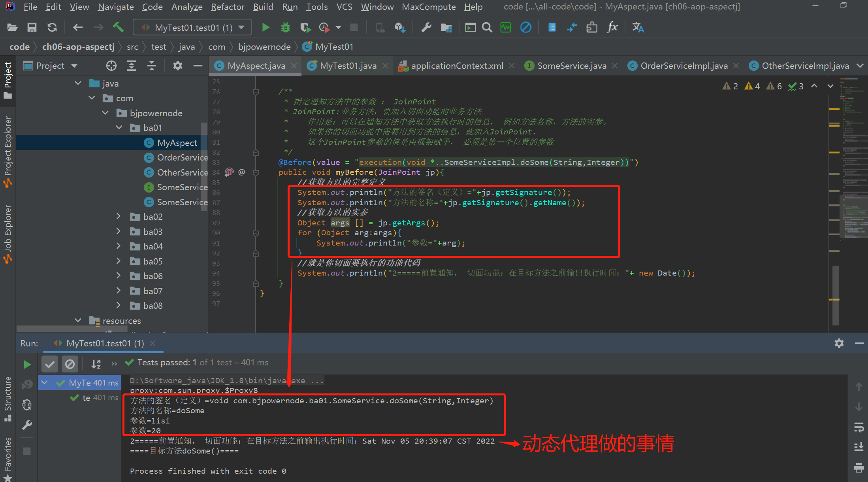Open Search Everywhere magnifier icon

point(487,27)
